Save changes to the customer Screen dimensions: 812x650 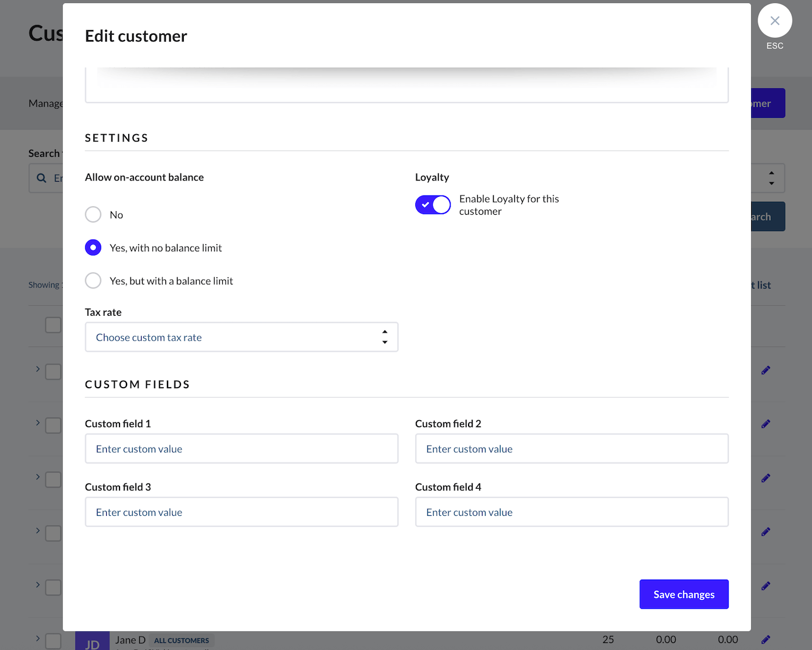pos(684,594)
